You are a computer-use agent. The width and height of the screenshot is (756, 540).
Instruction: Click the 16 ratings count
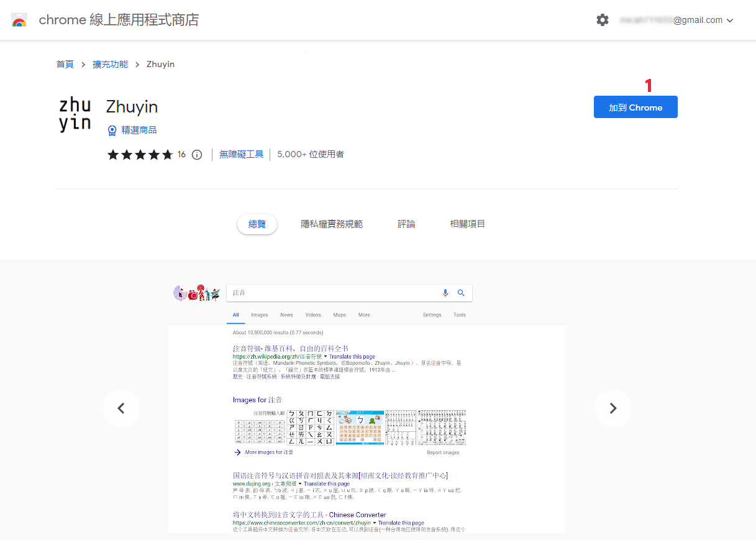pyautogui.click(x=181, y=155)
